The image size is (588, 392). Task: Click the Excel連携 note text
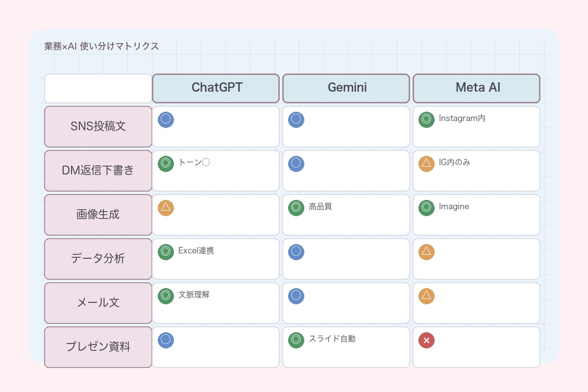click(x=196, y=250)
